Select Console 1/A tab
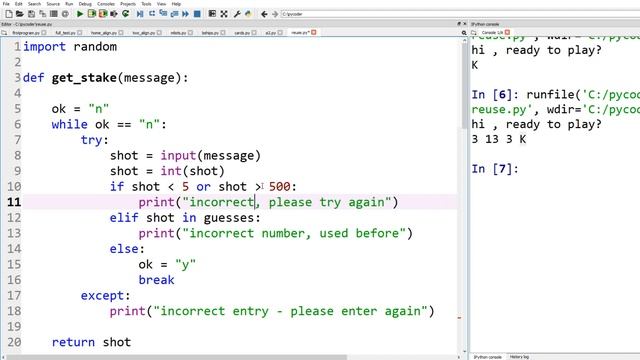 point(492,32)
